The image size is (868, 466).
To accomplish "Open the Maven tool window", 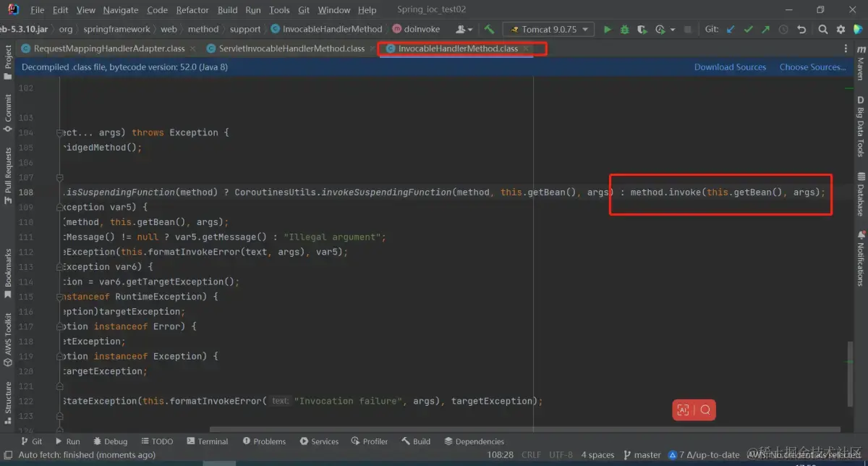I will pyautogui.click(x=861, y=62).
